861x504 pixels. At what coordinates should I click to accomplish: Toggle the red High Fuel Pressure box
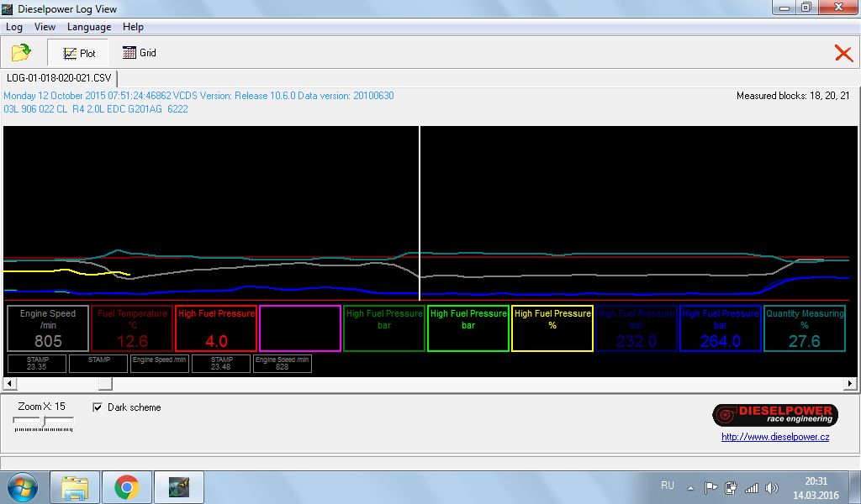click(216, 328)
